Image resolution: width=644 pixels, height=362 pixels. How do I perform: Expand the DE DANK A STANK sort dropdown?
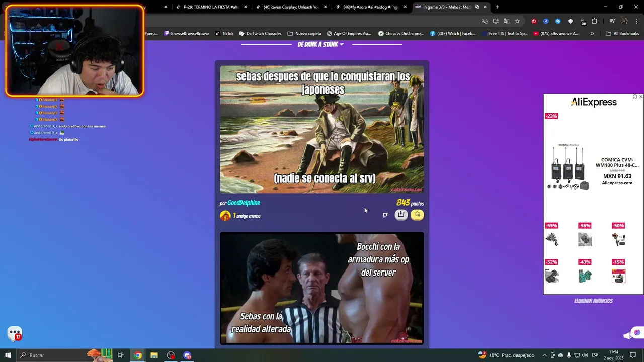[x=320, y=44]
